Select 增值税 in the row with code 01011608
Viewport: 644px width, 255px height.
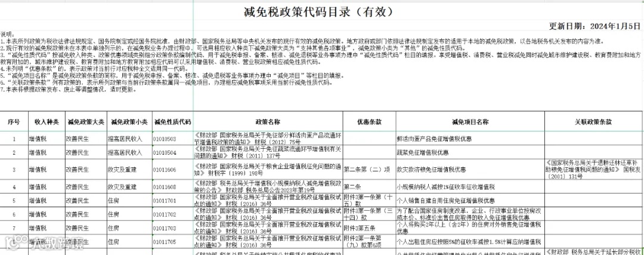[46, 187]
